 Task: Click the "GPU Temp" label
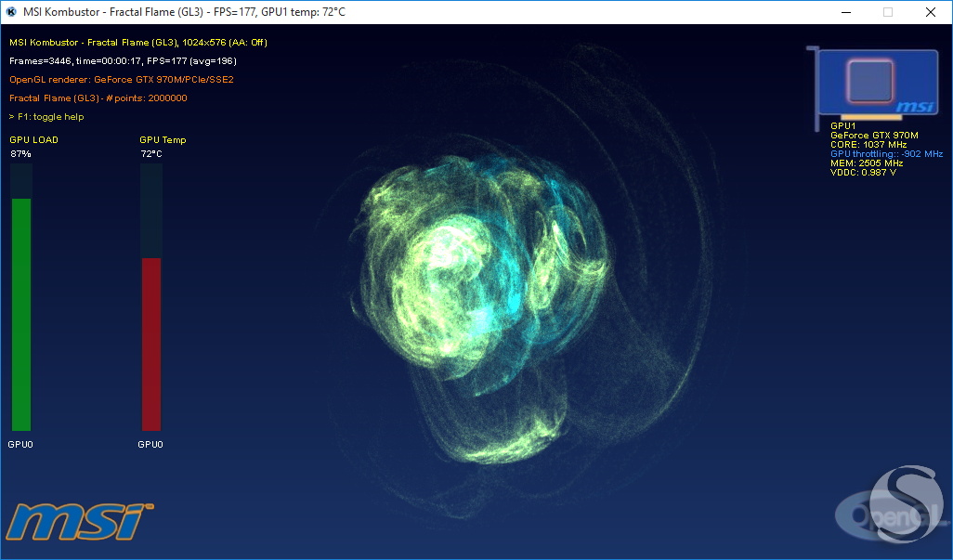[163, 139]
